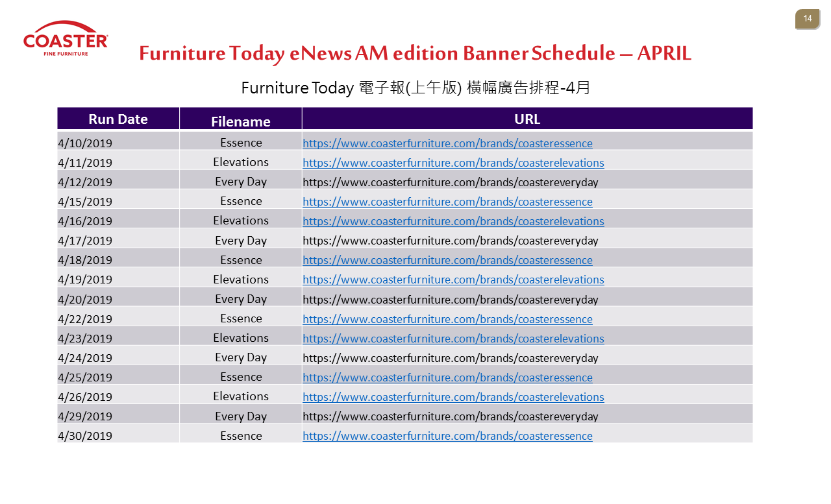831x504 pixels.
Task: Select the 4/10/2019 date cell
Action: click(x=118, y=141)
